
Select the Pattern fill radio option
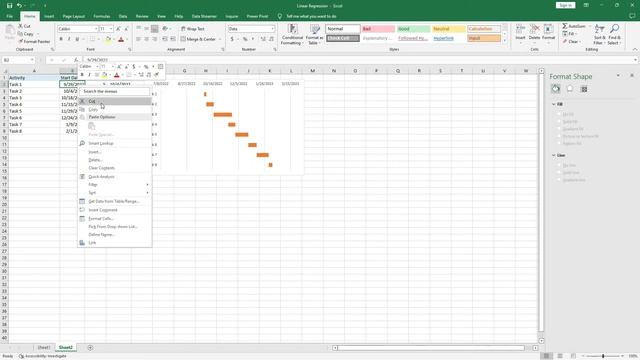[559, 144]
